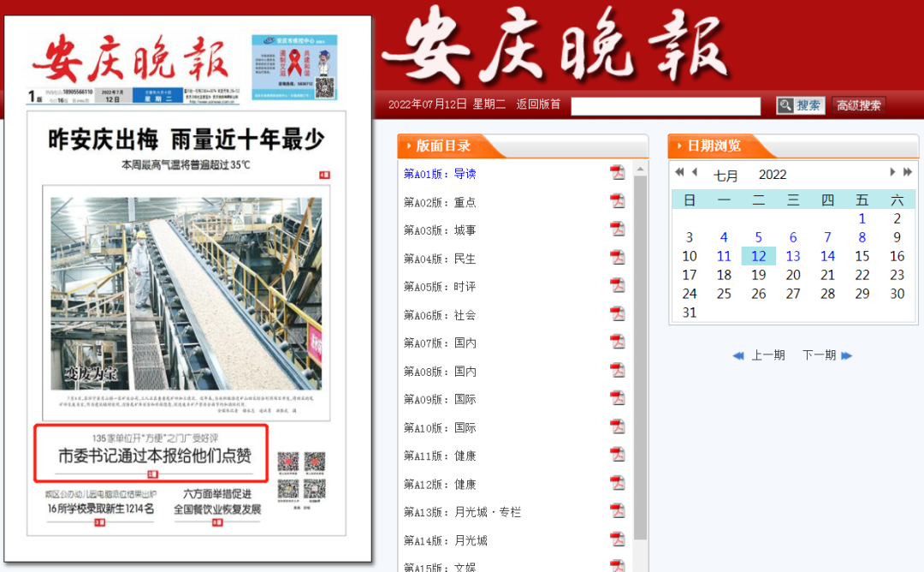The image size is (924, 572).
Task: Open PDF icon for 第A13版 月光城·专栏
Action: 617,511
